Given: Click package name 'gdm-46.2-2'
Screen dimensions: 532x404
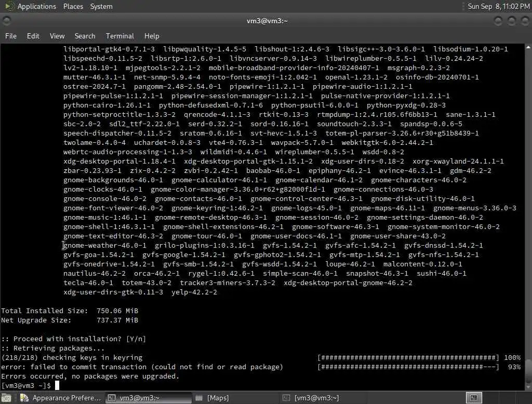Looking at the screenshot, I should (471, 171).
